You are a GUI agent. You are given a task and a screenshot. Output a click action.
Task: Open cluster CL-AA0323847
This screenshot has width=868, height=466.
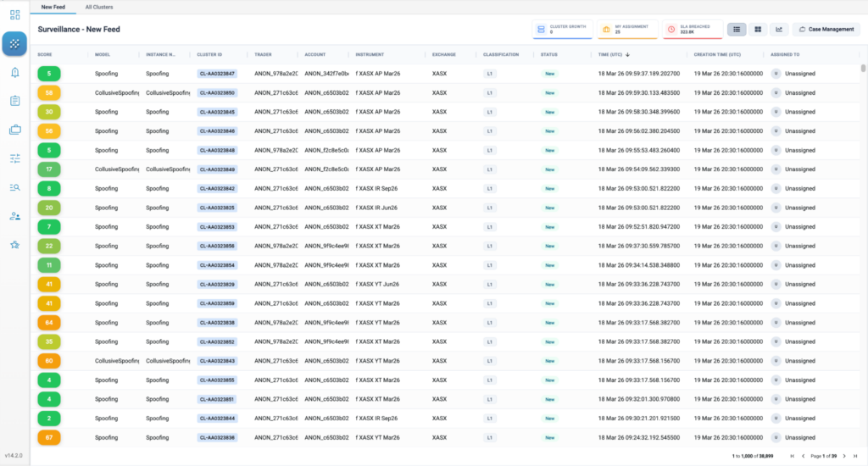pos(217,74)
